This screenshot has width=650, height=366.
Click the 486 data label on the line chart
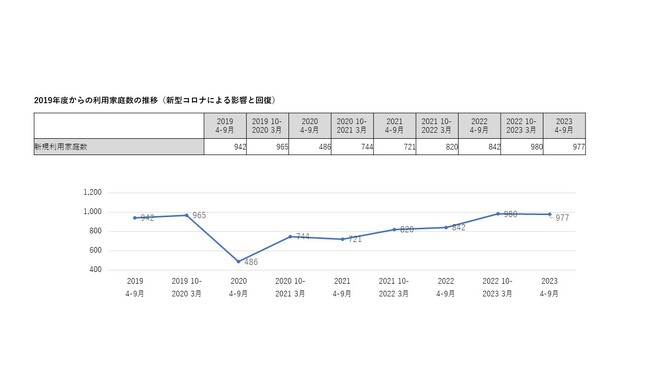tap(251, 262)
